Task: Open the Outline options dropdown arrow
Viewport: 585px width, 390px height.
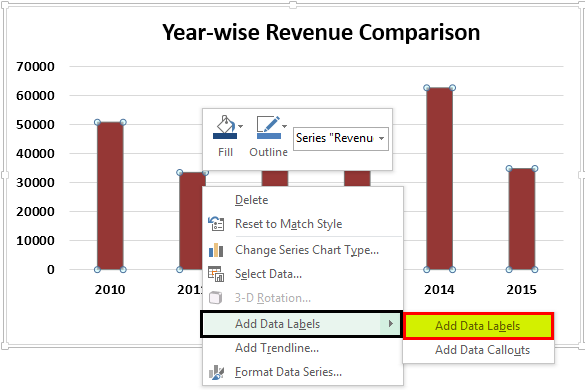Action: click(284, 127)
